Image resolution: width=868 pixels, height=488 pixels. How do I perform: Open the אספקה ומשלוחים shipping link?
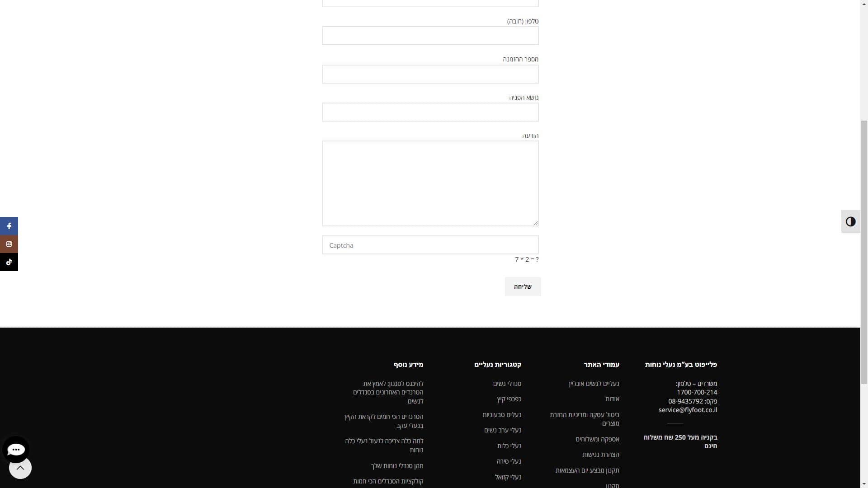pyautogui.click(x=597, y=439)
